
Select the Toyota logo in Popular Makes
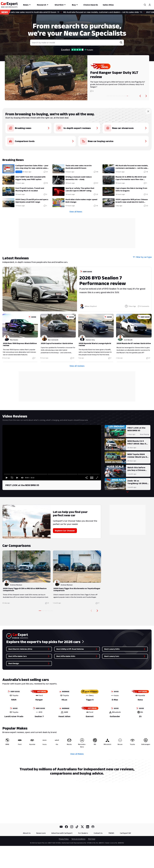click(132, 740)
